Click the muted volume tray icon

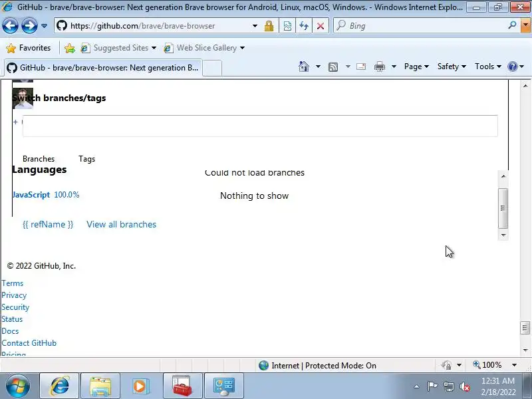(x=464, y=386)
